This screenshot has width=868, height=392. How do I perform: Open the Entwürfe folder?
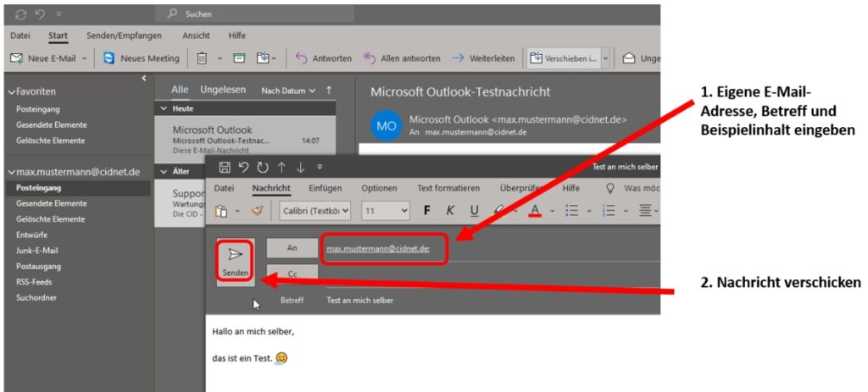click(32, 235)
